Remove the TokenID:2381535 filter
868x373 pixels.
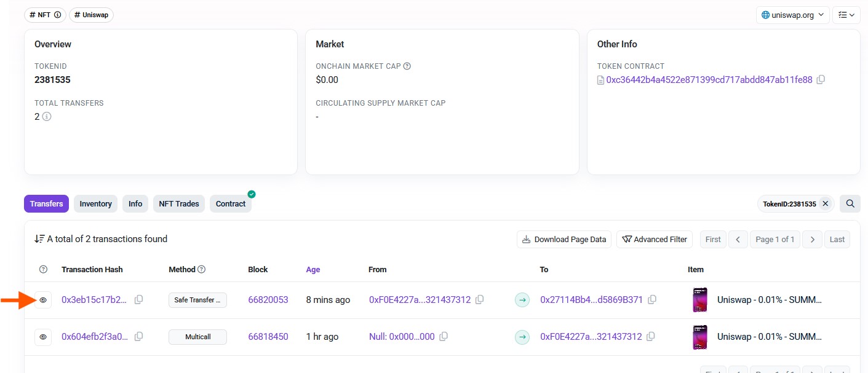click(x=826, y=203)
